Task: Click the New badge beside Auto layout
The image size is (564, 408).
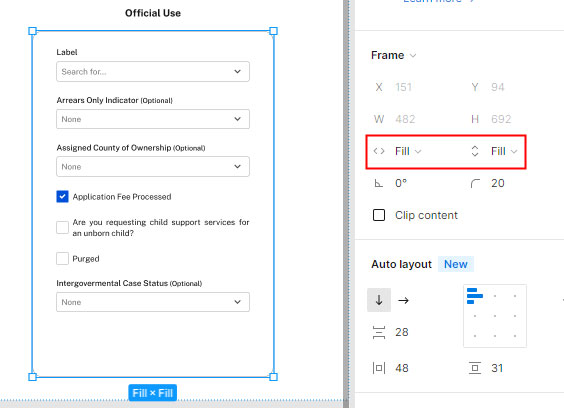Action: click(456, 264)
